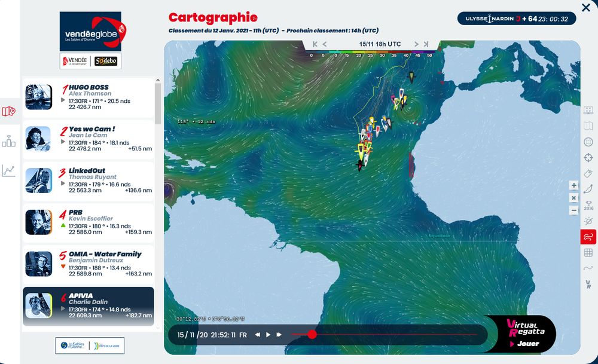
Task: Play the race replay
Action: 268,335
